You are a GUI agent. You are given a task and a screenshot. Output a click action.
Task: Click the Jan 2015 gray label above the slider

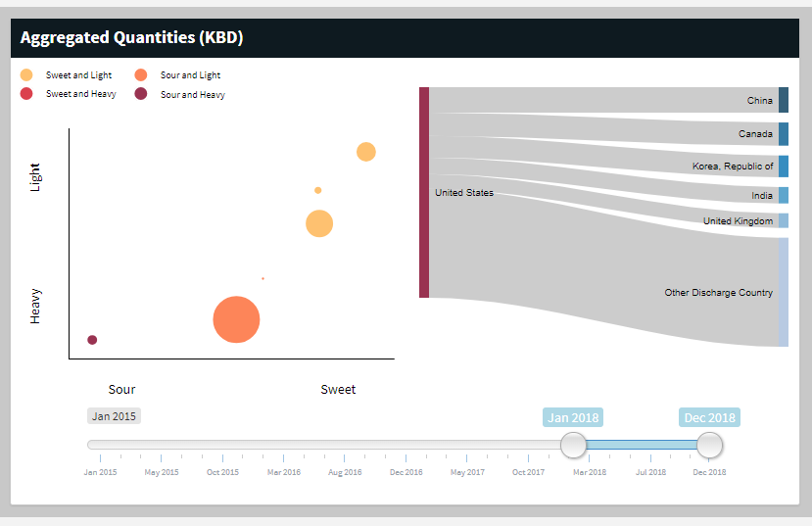tap(114, 416)
